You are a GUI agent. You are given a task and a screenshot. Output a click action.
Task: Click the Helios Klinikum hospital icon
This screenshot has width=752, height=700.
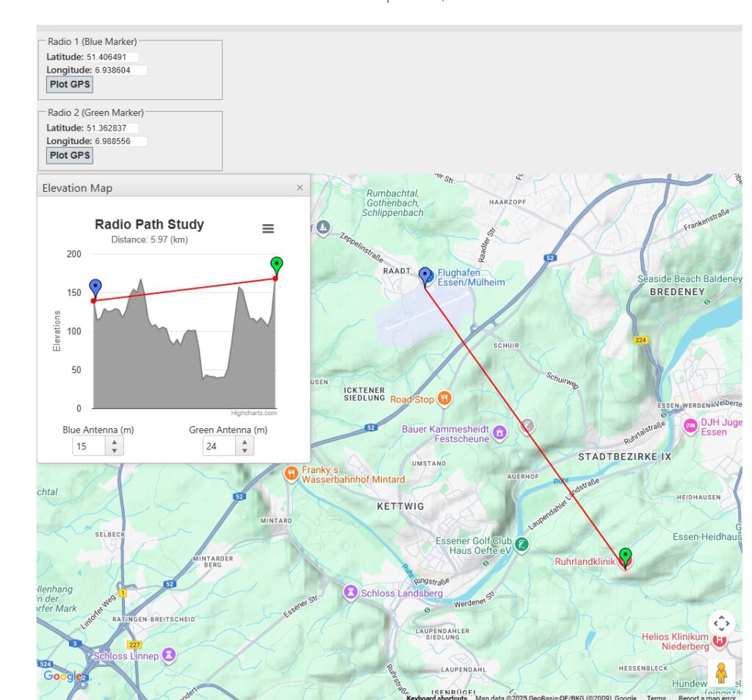(720, 641)
